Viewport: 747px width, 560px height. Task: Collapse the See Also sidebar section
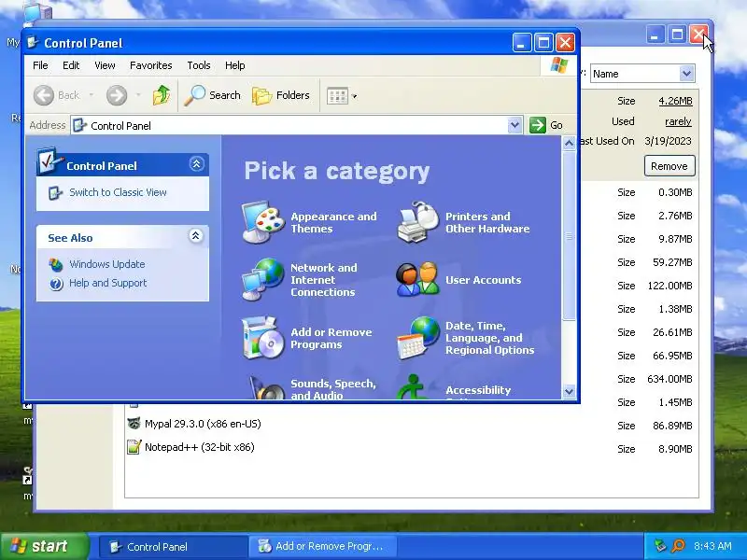tap(196, 236)
